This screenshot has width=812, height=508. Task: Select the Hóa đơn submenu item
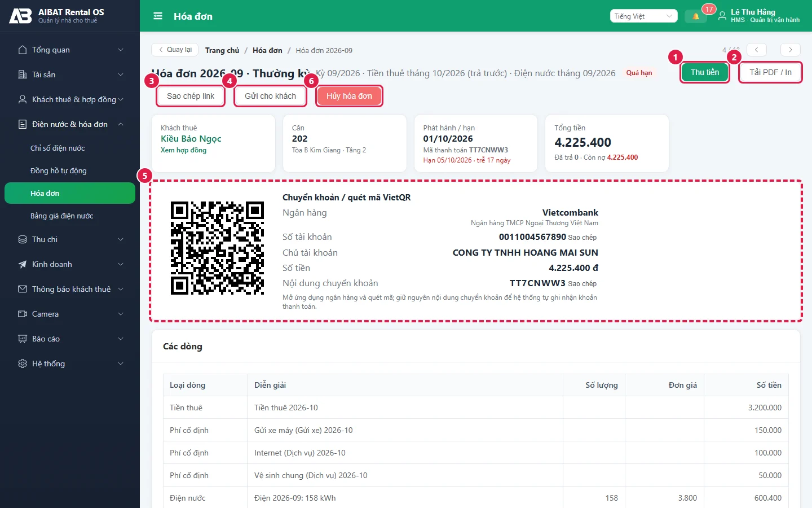[x=70, y=193]
